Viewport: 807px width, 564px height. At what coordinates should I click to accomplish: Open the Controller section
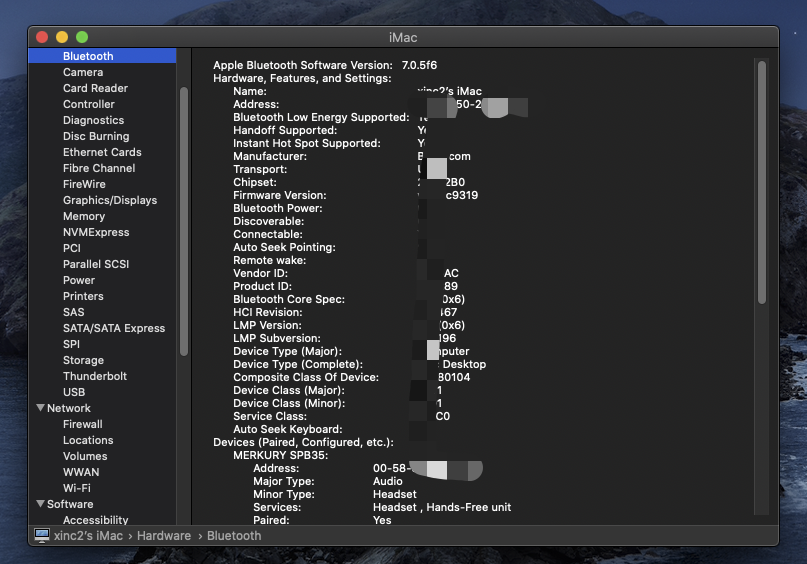(x=89, y=104)
